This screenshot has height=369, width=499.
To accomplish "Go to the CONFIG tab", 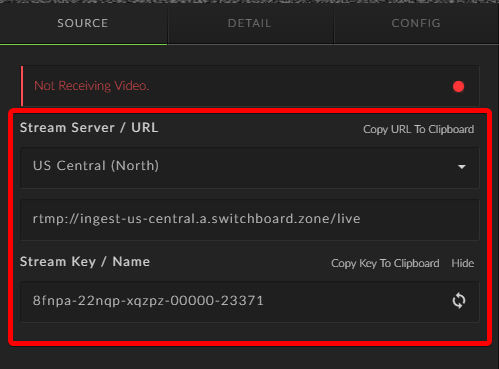I will click(416, 23).
